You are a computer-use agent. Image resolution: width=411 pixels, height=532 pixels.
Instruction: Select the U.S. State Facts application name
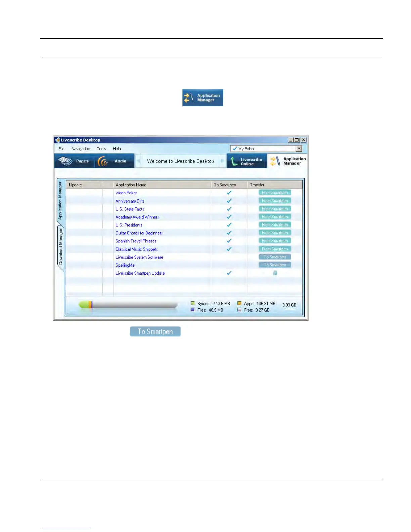coord(130,209)
